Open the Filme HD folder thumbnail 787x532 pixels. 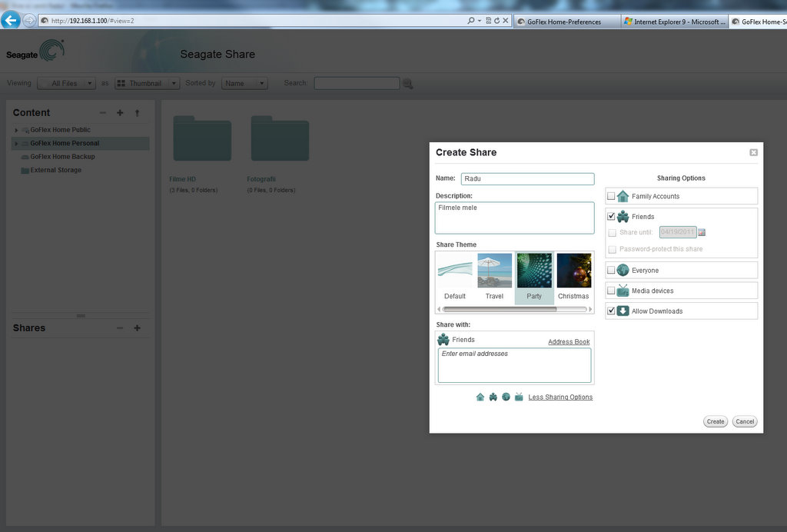pyautogui.click(x=202, y=138)
